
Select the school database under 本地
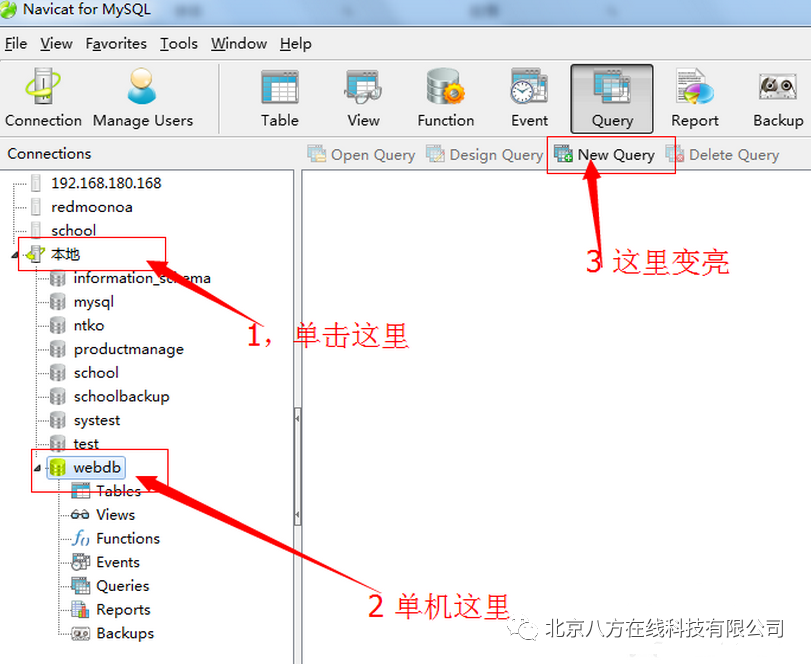(x=96, y=373)
